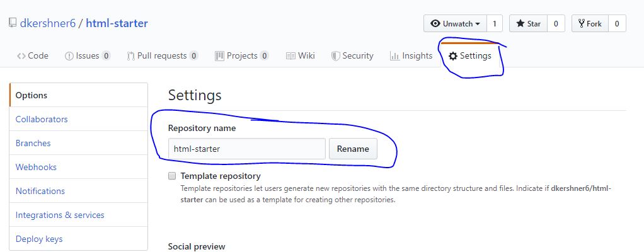Expand the Unwatch dropdown
The width and height of the screenshot is (644, 252).
[x=455, y=24]
